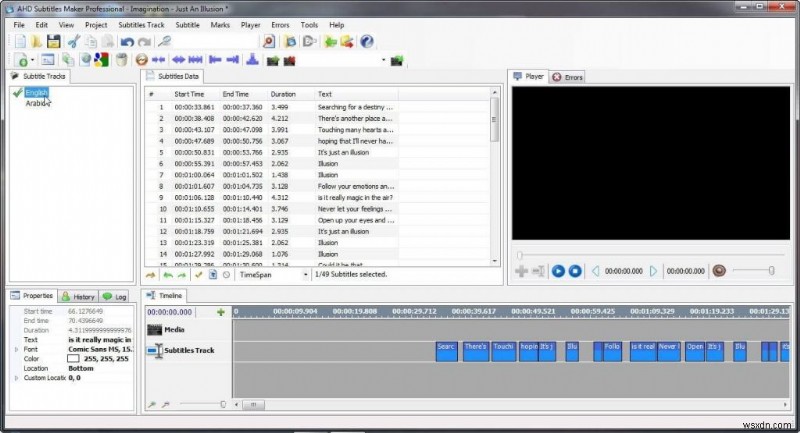Viewport: 800px width, 433px height.
Task: Click the blue split subtitle icon
Action: [x=253, y=60]
